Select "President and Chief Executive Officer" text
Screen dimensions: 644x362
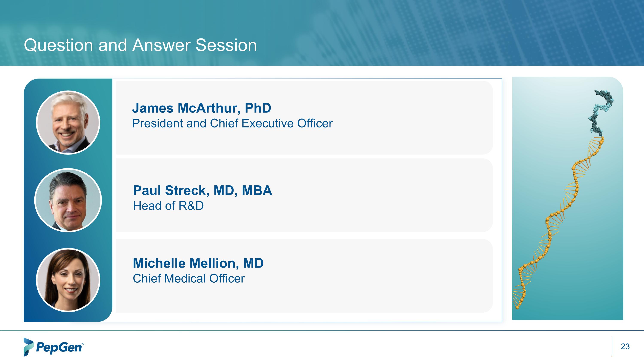pyautogui.click(x=232, y=123)
